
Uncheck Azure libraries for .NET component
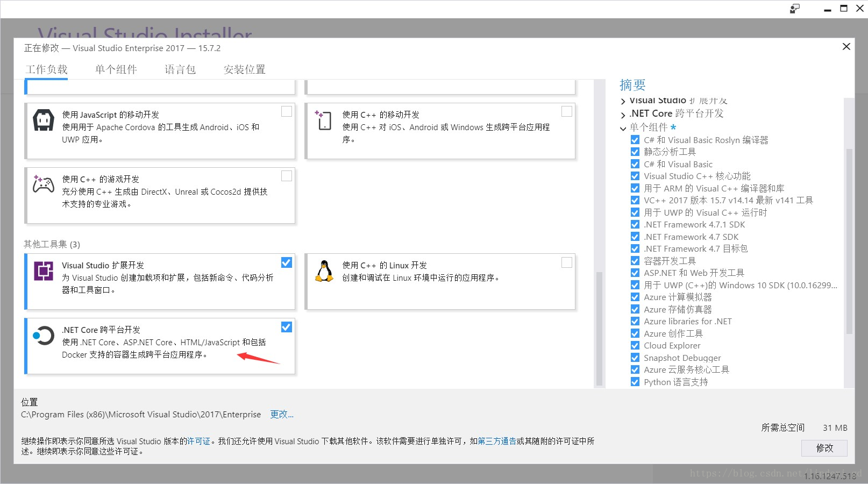pyautogui.click(x=635, y=321)
